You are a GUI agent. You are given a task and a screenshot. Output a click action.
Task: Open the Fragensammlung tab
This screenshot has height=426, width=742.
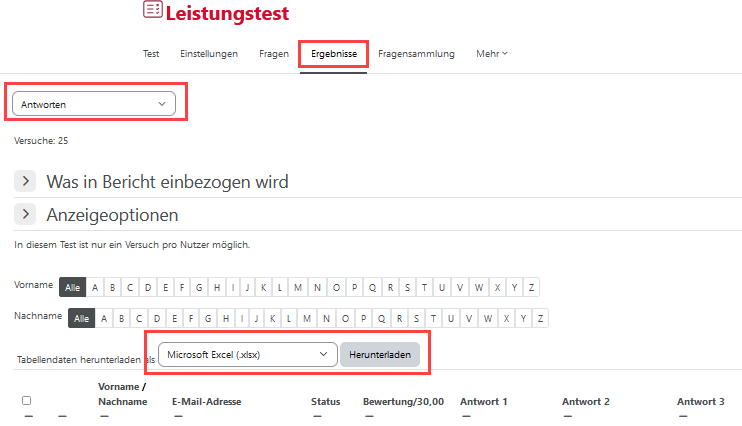[416, 53]
